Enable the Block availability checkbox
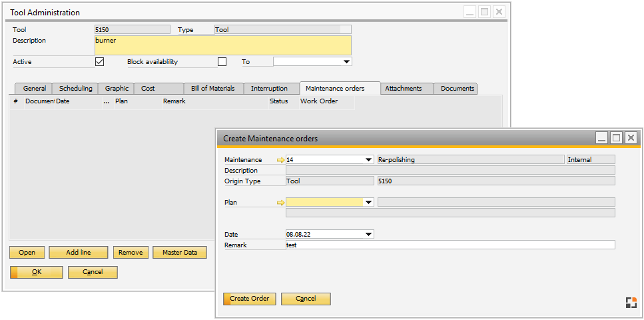The height and width of the screenshot is (320, 644). coord(222,62)
